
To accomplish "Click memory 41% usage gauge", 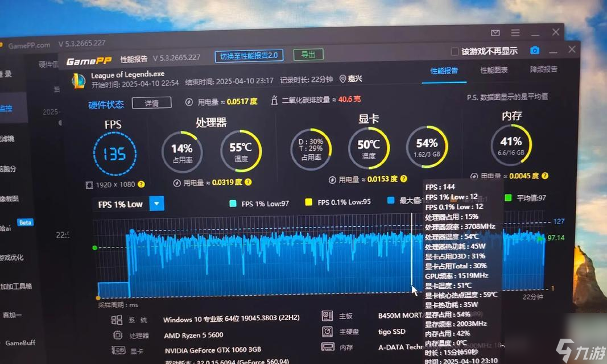I will click(x=511, y=145).
